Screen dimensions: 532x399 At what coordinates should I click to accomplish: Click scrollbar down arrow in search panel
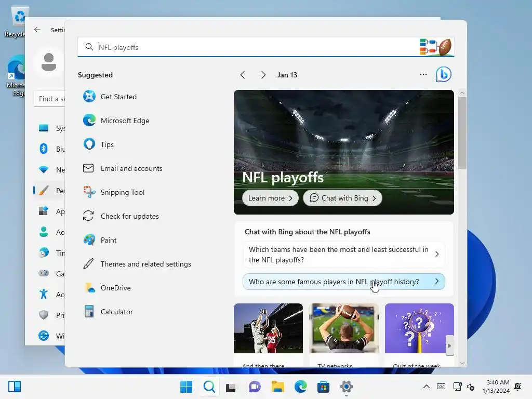coord(462,363)
